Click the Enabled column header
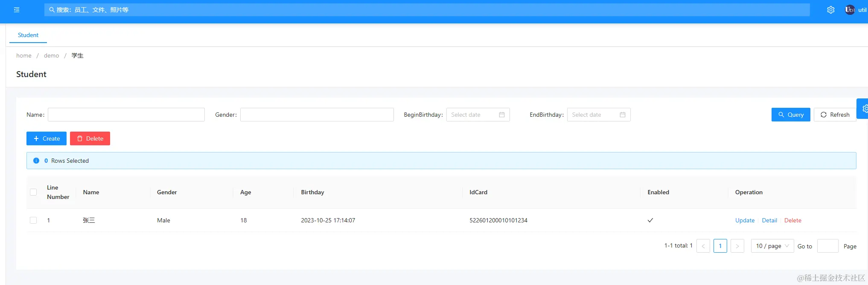Viewport: 868px width, 285px height. click(x=658, y=192)
